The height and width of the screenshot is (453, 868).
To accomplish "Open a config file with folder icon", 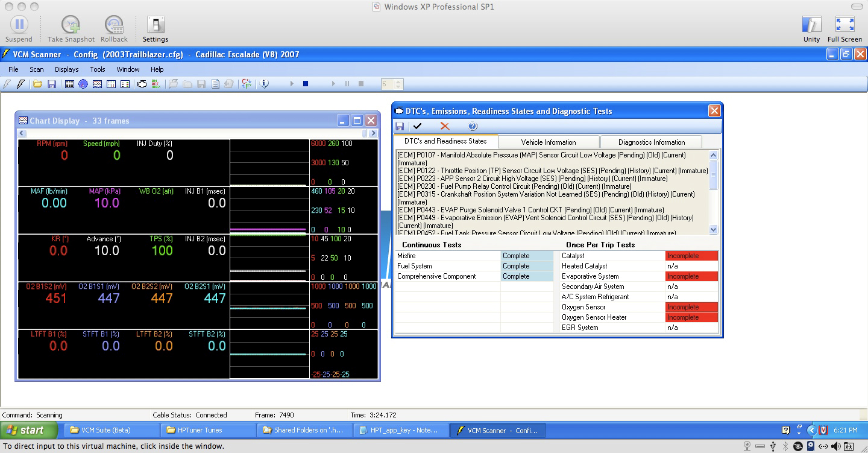I will [x=37, y=84].
